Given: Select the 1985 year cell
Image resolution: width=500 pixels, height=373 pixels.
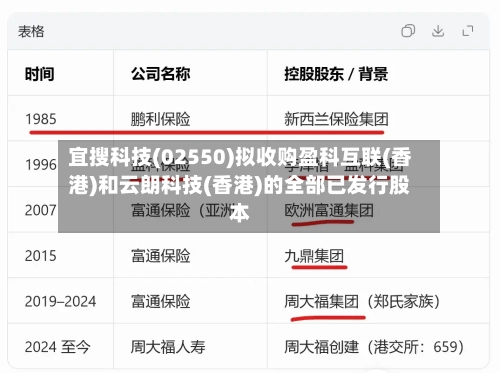Looking at the screenshot, I should pos(41,119).
